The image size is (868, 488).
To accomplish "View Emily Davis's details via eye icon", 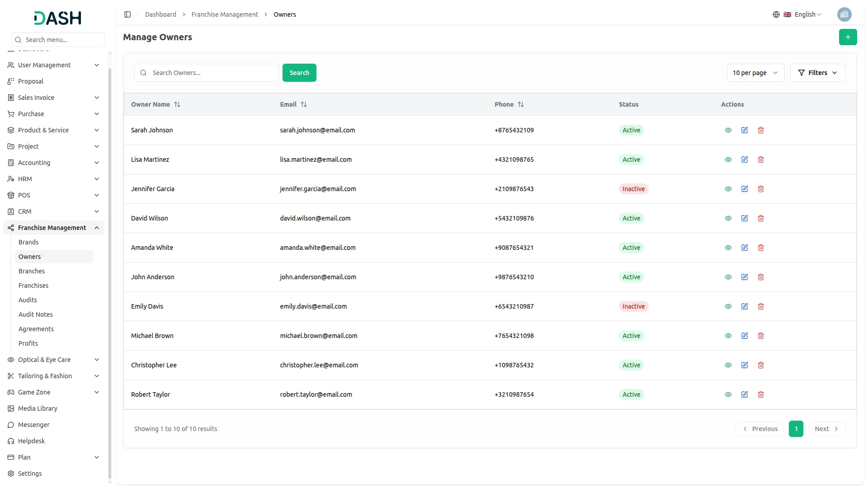I will (x=728, y=306).
